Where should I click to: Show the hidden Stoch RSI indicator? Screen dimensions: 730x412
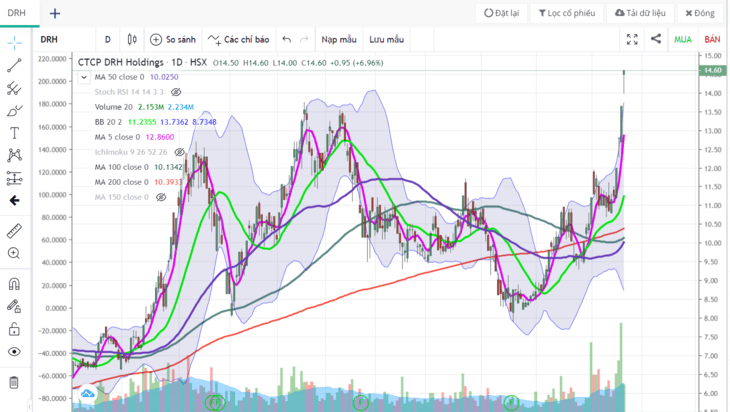click(176, 92)
